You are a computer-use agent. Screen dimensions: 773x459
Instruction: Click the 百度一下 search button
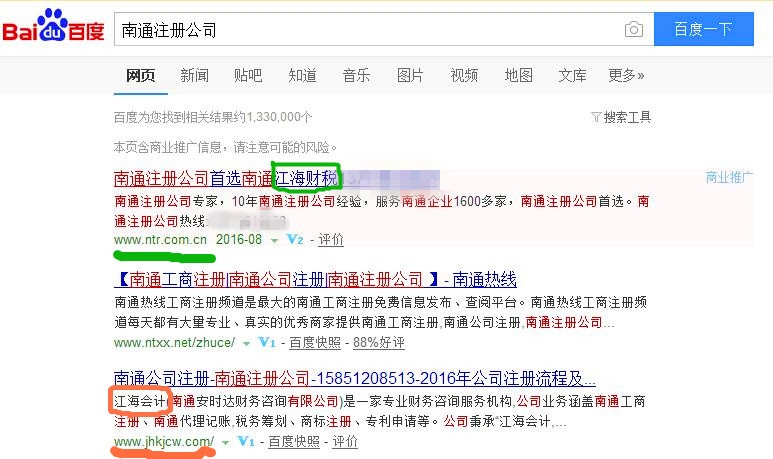tap(703, 29)
